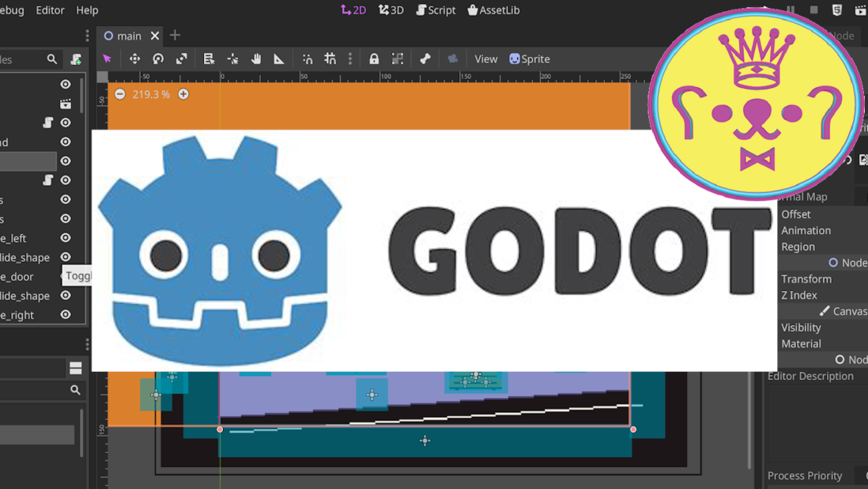
Task: Choose the Rotate Mode tool
Action: pyautogui.click(x=158, y=59)
